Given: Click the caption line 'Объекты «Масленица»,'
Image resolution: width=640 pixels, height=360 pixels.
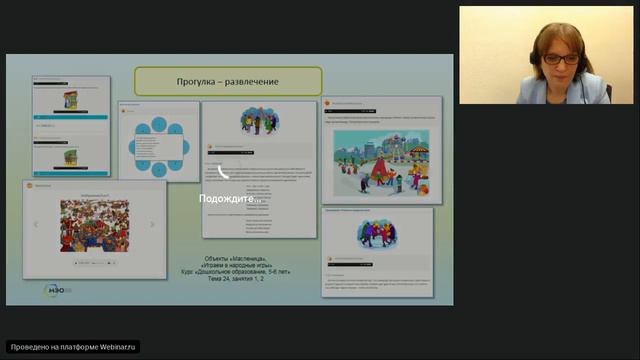Looking at the screenshot, I should 236,259.
